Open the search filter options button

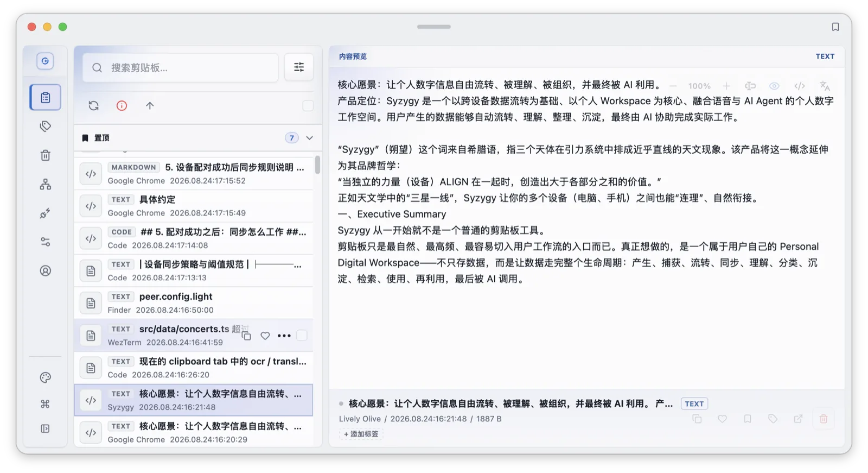click(x=299, y=67)
